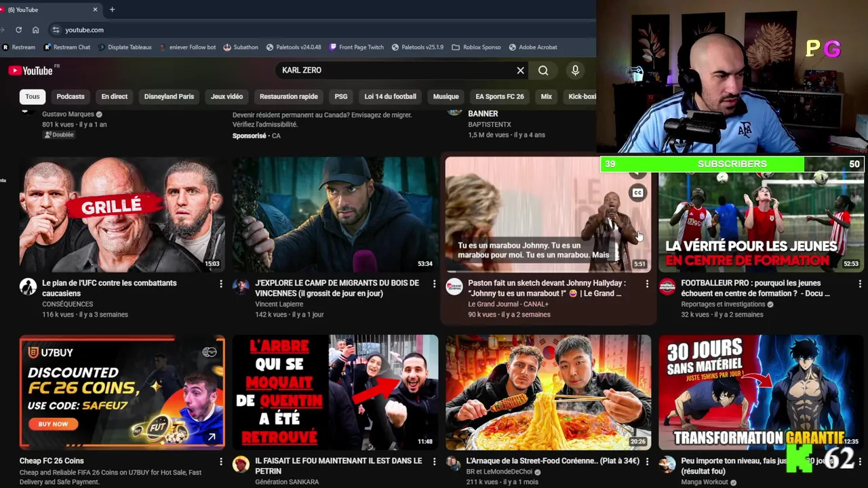Open the Paletools v25.1.9 bookmark

point(417,47)
